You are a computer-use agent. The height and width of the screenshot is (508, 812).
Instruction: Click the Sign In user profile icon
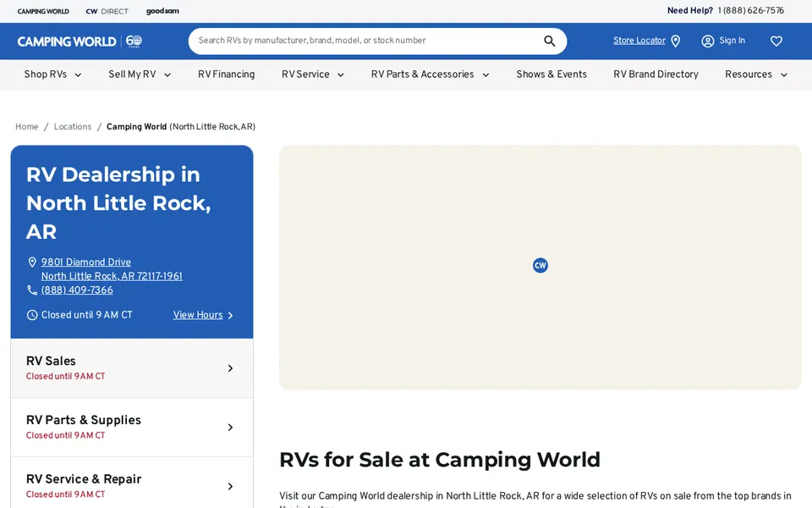point(707,41)
